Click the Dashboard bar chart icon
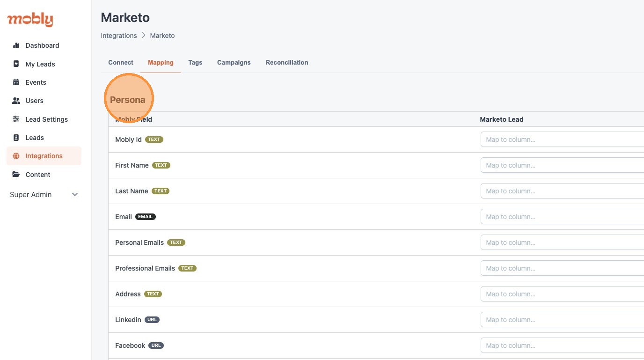 (x=16, y=45)
